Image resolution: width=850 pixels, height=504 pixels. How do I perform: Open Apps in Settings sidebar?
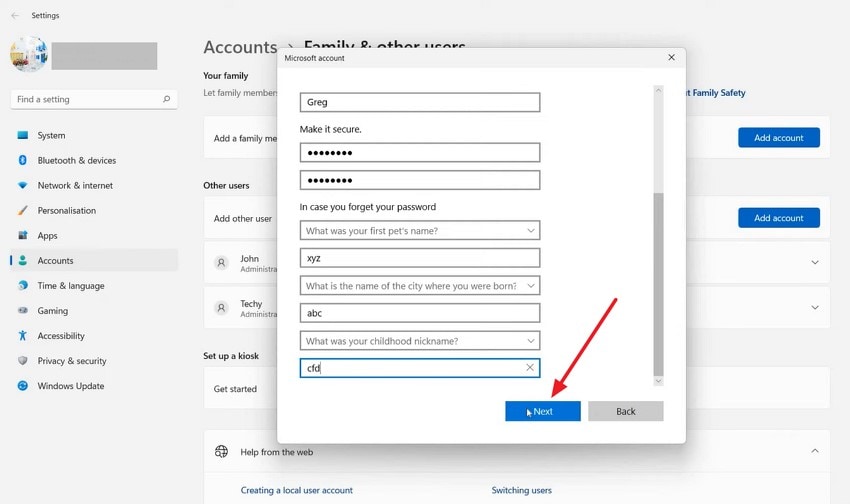tap(94, 236)
